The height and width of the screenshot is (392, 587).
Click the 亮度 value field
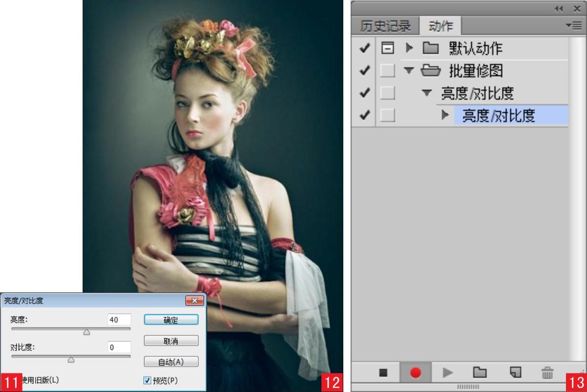click(x=119, y=319)
